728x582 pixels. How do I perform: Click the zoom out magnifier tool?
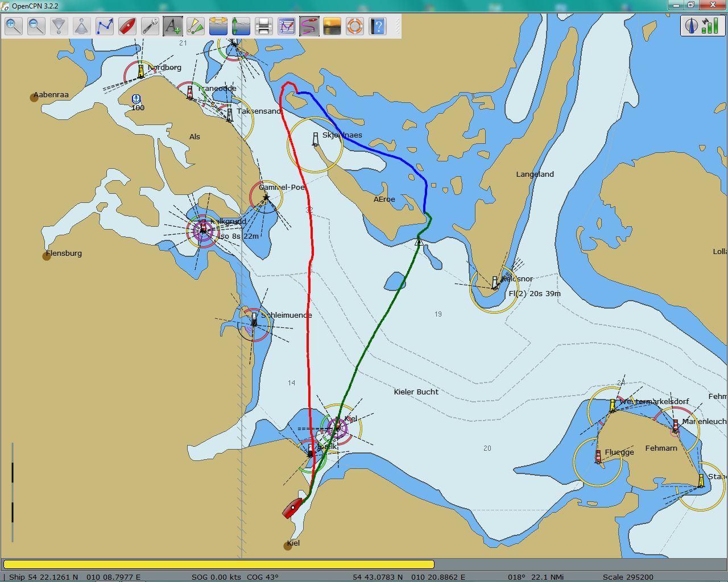point(36,26)
